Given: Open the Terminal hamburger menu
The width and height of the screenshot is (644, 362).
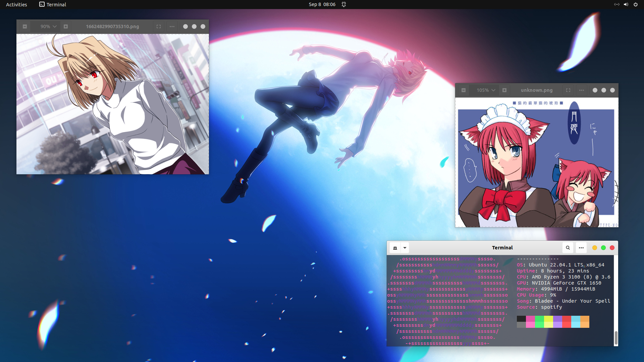Looking at the screenshot, I should pyautogui.click(x=581, y=248).
